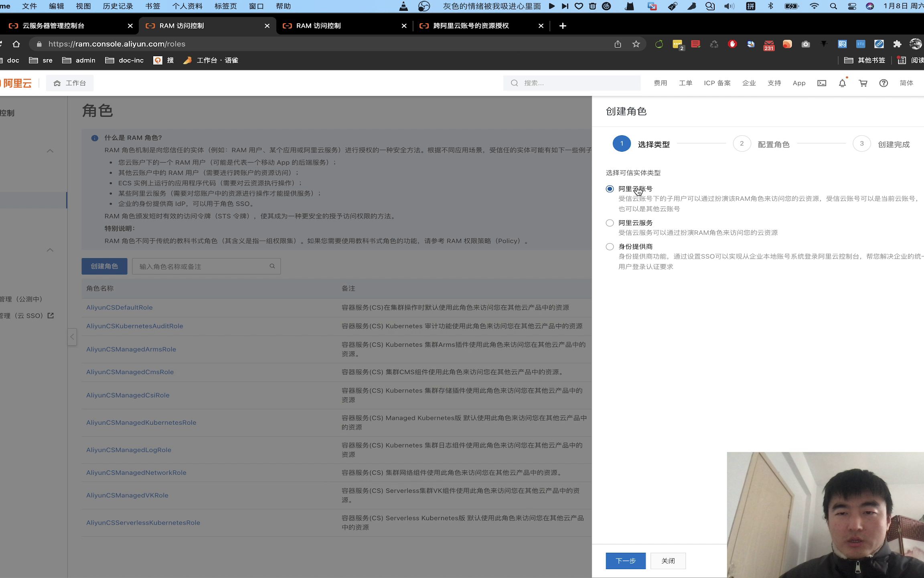Select the 阿里云服务 radio option

point(610,223)
